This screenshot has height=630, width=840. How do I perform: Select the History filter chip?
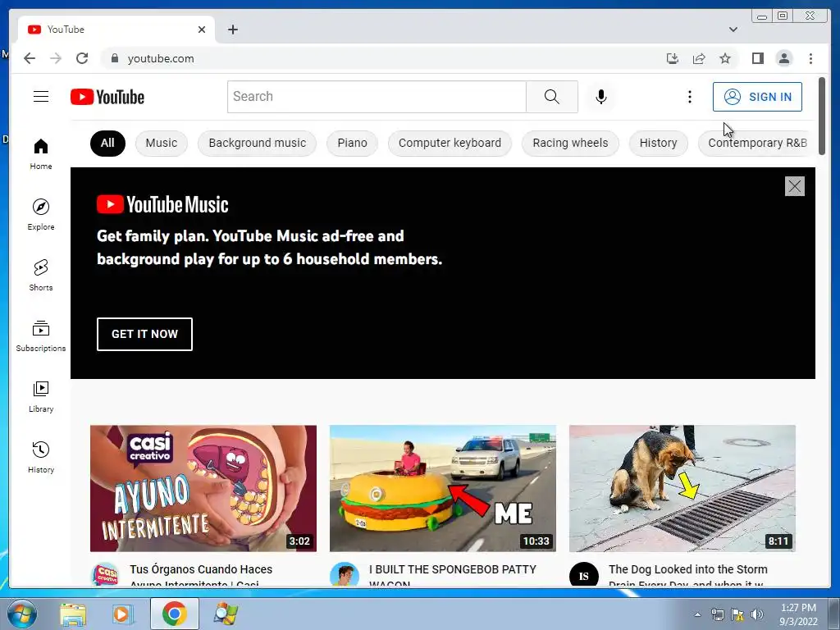point(659,143)
